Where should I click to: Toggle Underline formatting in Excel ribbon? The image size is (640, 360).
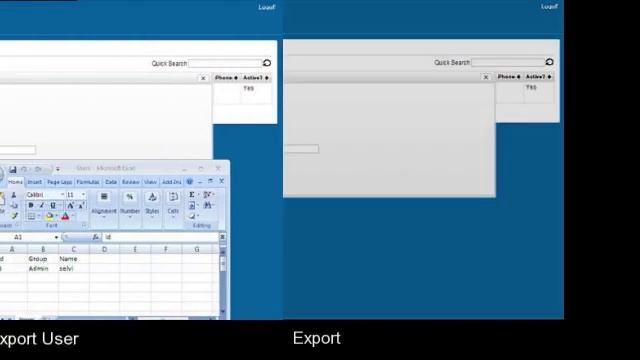point(53,205)
